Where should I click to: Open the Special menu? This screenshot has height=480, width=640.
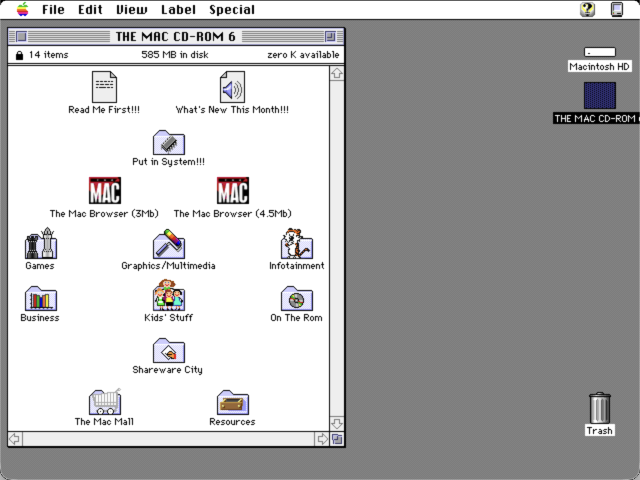click(232, 9)
